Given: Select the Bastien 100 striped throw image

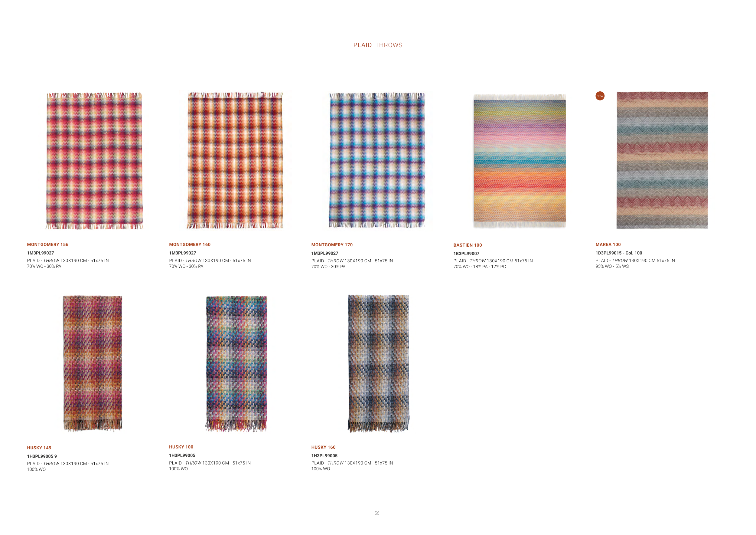Looking at the screenshot, I should point(520,161).
